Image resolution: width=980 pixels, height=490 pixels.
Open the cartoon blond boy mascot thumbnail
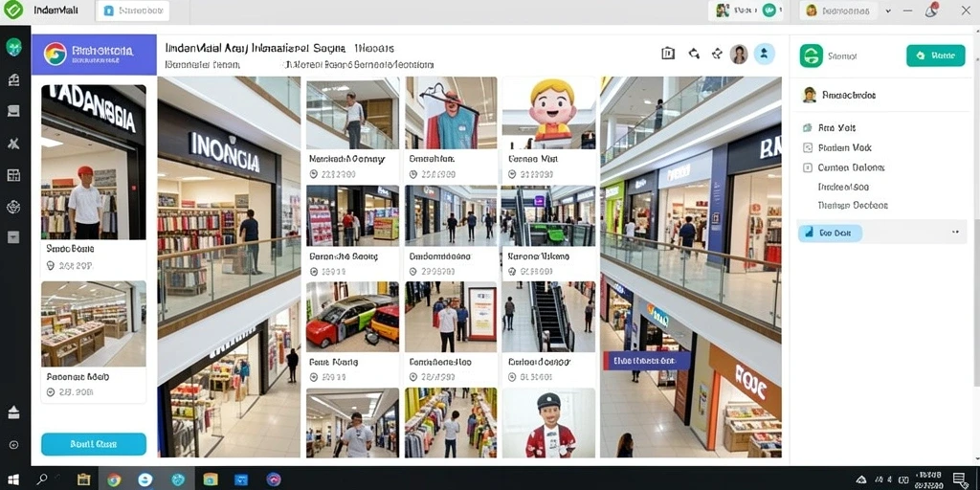pos(548,113)
